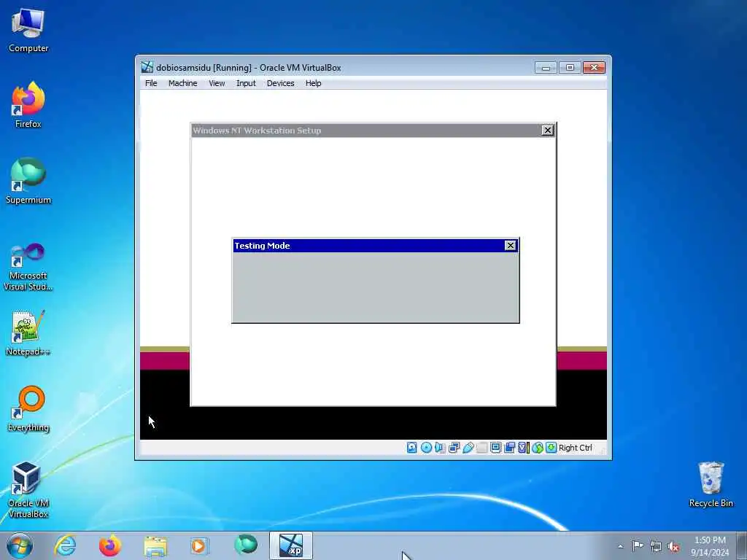Select the Firefox desktop shortcut
The height and width of the screenshot is (560, 747).
(28, 105)
